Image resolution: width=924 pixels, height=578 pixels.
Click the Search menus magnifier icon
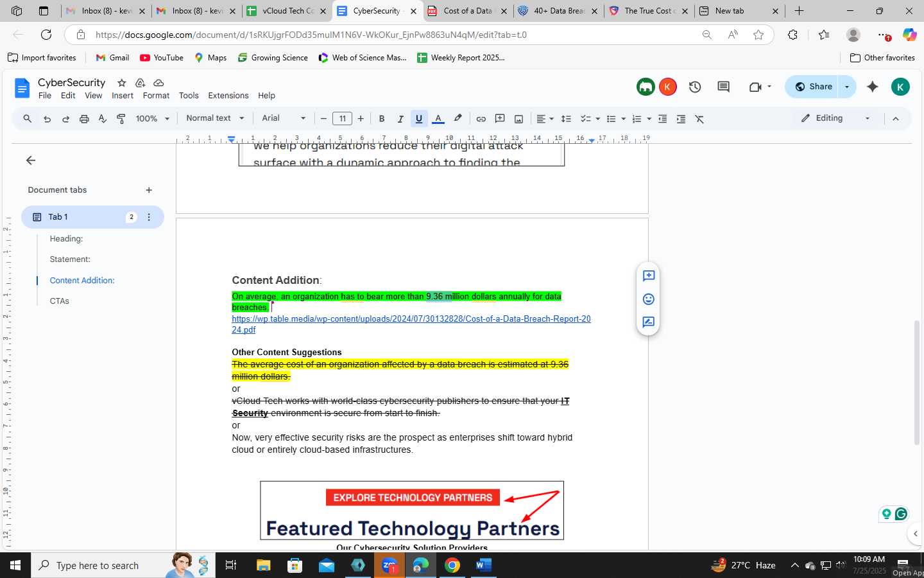pos(27,119)
